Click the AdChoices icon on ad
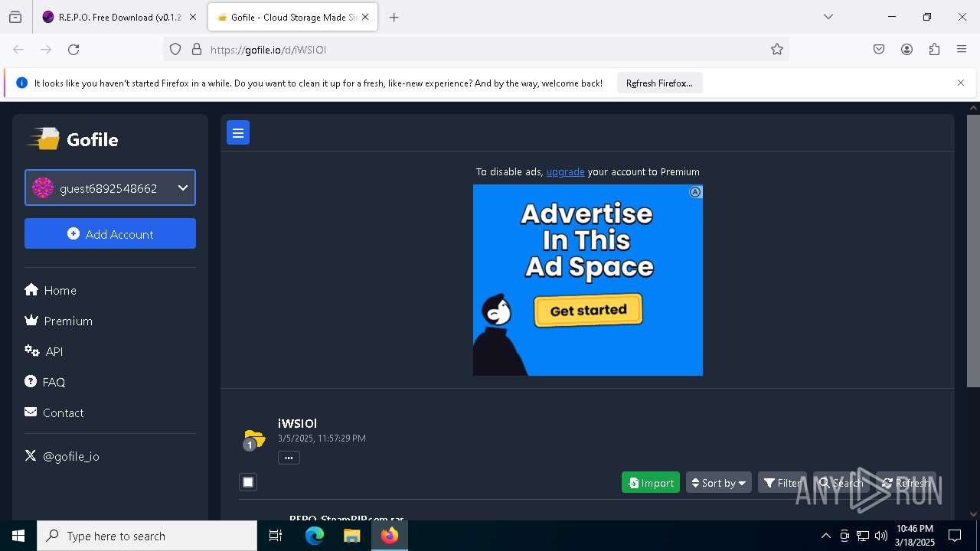This screenshot has width=980, height=551. point(695,192)
